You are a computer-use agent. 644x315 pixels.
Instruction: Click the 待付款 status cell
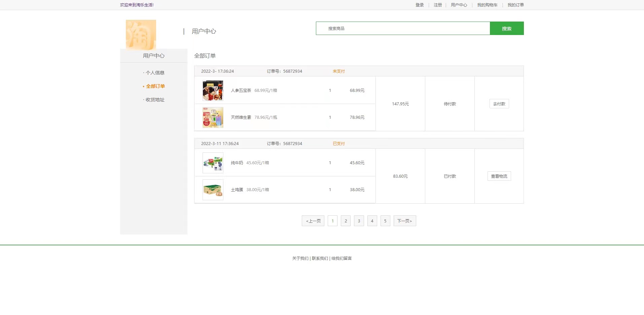click(450, 104)
